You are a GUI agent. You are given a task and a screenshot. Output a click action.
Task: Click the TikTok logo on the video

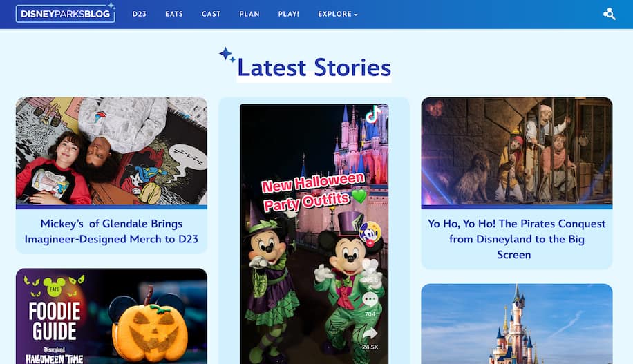click(373, 114)
